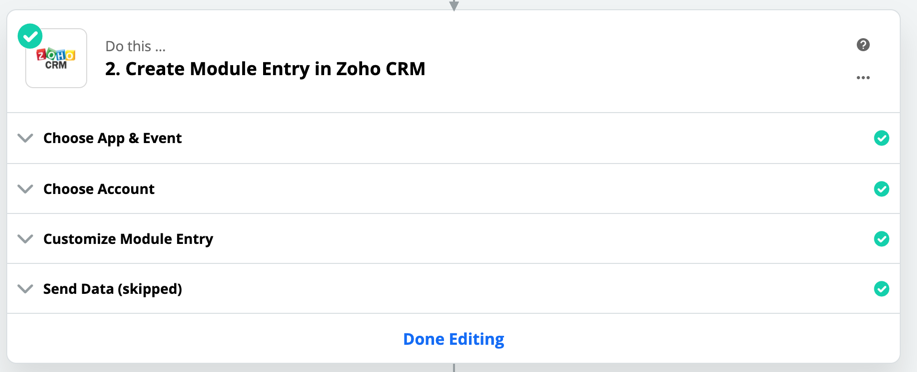Viewport: 917px width, 372px height.
Task: Open the Customize Module Entry section label
Action: point(128,239)
